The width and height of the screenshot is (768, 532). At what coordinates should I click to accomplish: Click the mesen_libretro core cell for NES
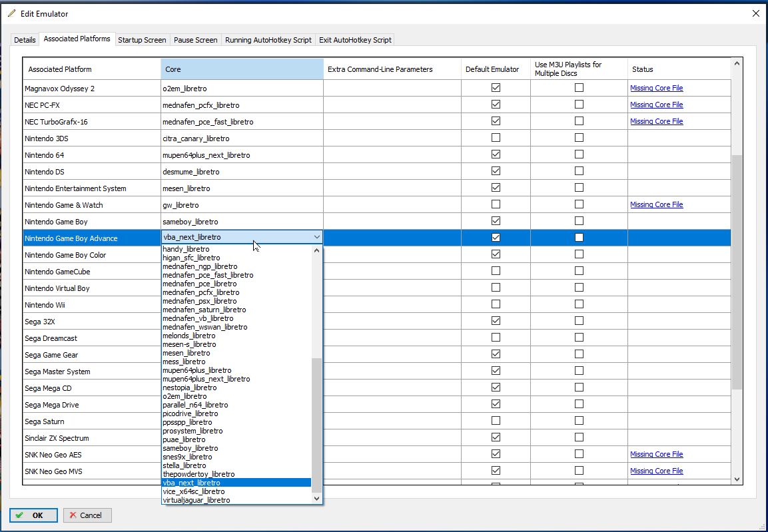tap(242, 188)
